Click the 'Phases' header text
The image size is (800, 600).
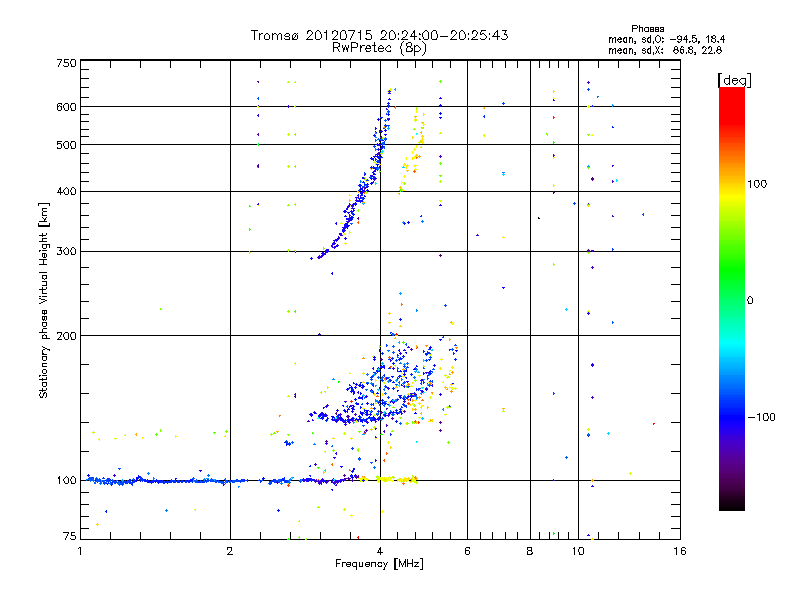(647, 29)
